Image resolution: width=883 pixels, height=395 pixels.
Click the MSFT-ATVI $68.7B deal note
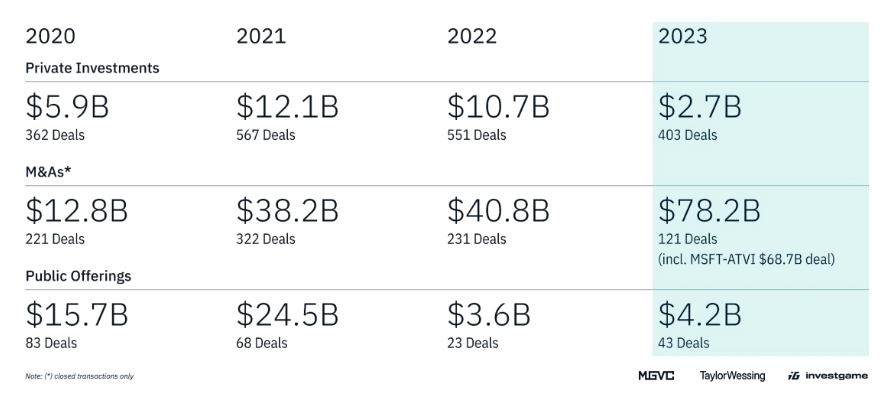pyautogui.click(x=746, y=259)
